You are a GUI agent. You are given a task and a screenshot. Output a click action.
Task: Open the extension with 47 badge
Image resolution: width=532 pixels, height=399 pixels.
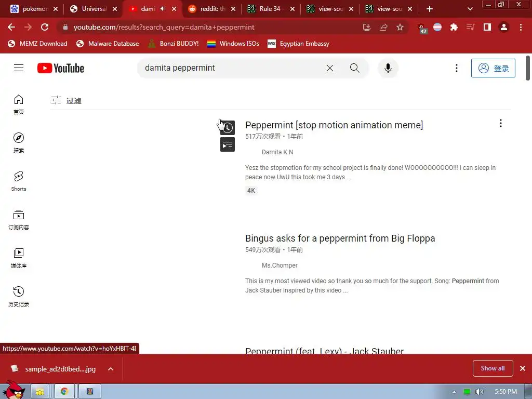click(422, 28)
